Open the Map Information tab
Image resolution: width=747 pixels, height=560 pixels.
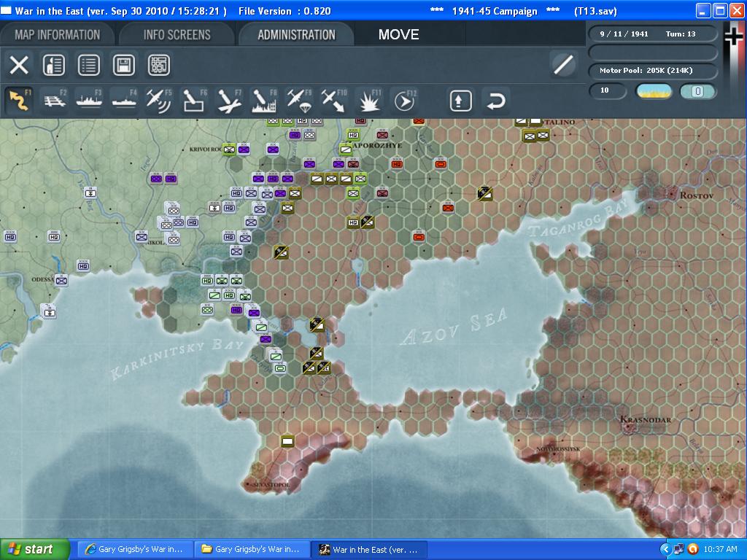point(57,35)
